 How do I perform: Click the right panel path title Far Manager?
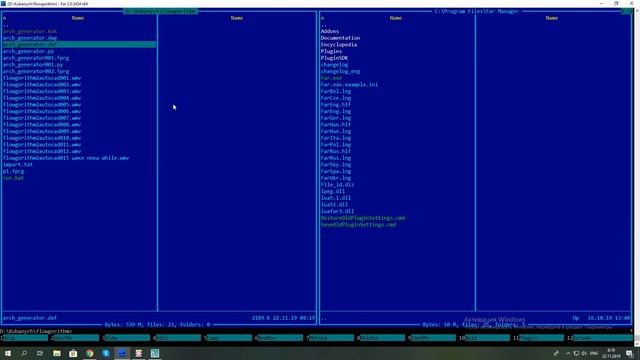pyautogui.click(x=476, y=11)
